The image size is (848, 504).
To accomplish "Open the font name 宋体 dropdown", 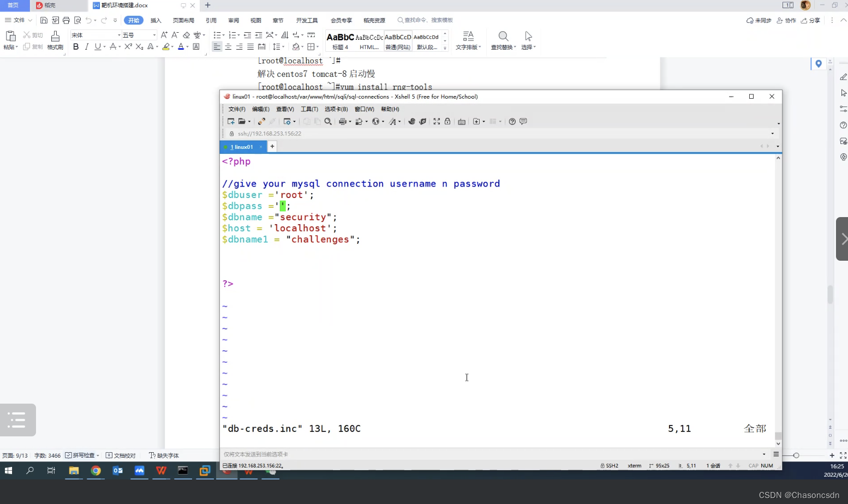I will click(x=119, y=35).
